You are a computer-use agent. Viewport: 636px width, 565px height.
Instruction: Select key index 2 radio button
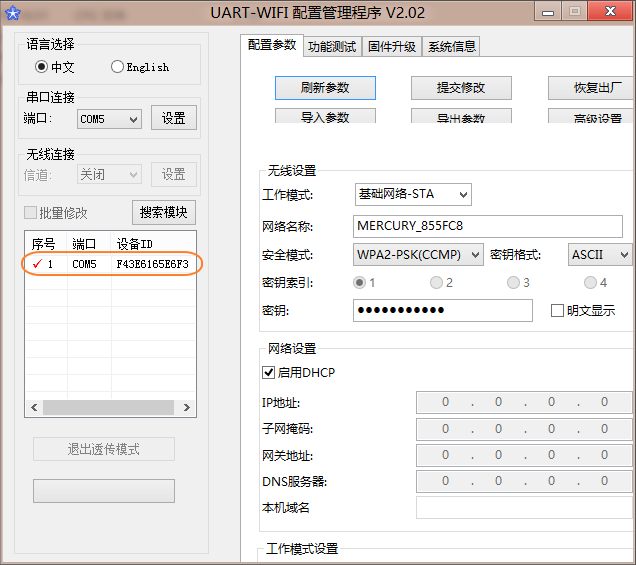(x=436, y=282)
